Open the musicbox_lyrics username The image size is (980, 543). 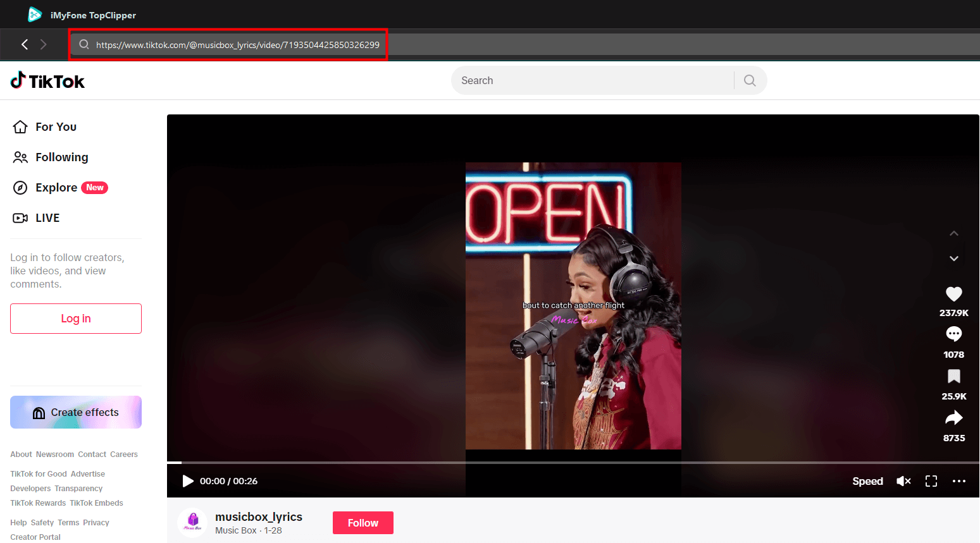(259, 517)
